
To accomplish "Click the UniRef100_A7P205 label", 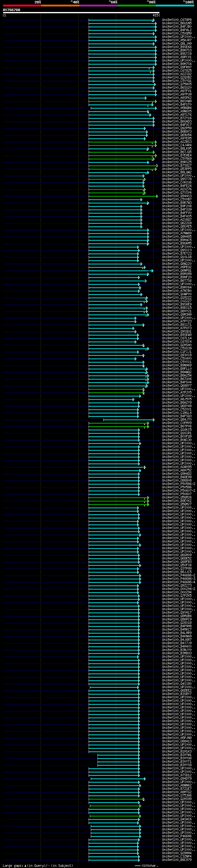I will tap(177, 393).
